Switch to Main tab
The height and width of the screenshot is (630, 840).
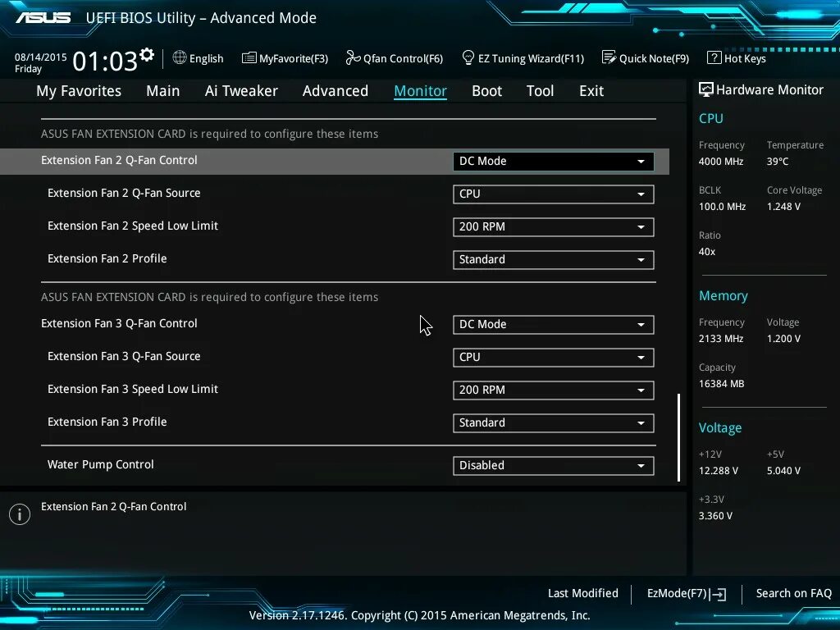[163, 91]
